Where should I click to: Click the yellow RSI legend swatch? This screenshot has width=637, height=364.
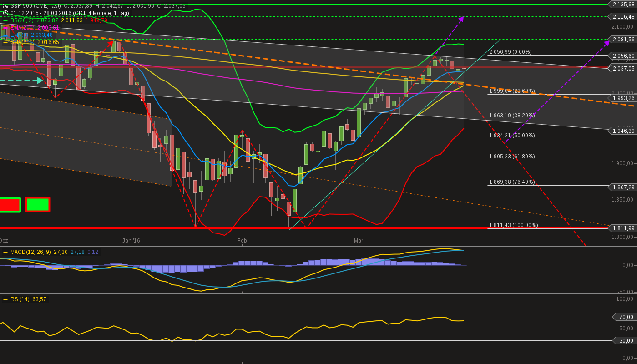(x=5, y=299)
